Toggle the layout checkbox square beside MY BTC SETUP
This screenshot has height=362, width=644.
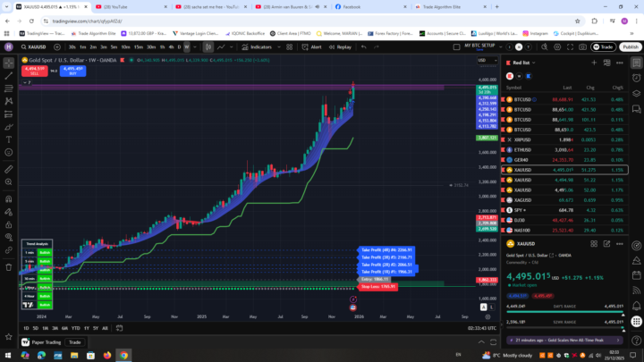click(456, 47)
